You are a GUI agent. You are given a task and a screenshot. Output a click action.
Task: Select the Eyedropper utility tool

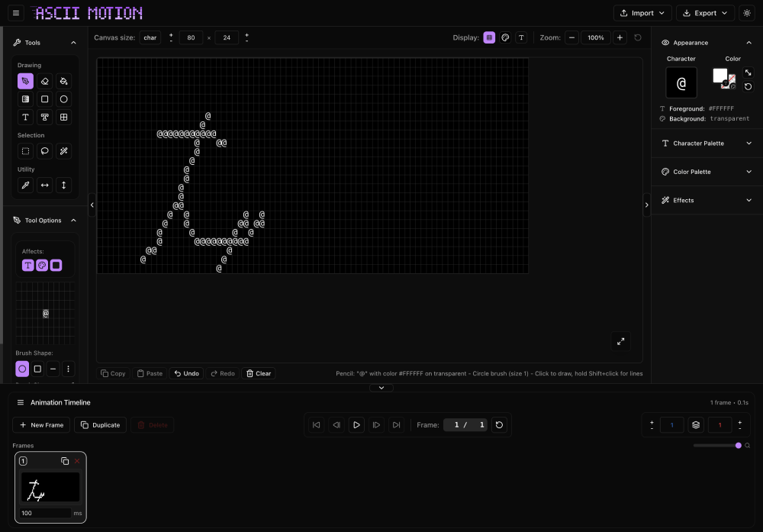tap(25, 185)
